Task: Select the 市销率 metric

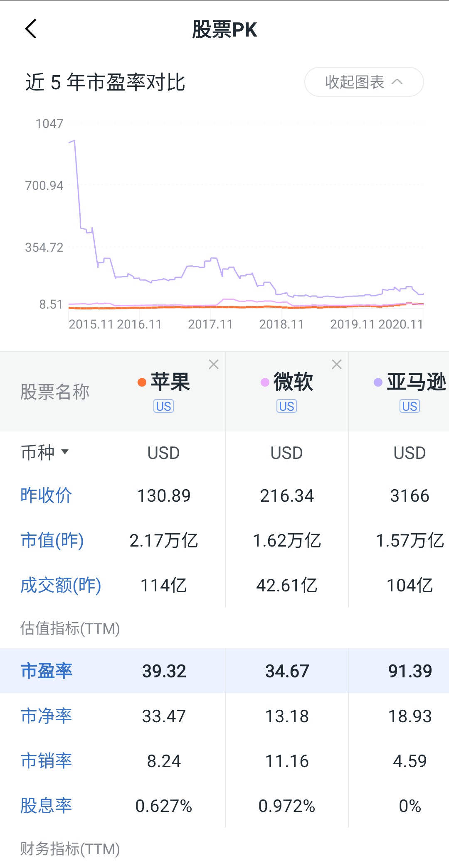Action: tap(47, 761)
